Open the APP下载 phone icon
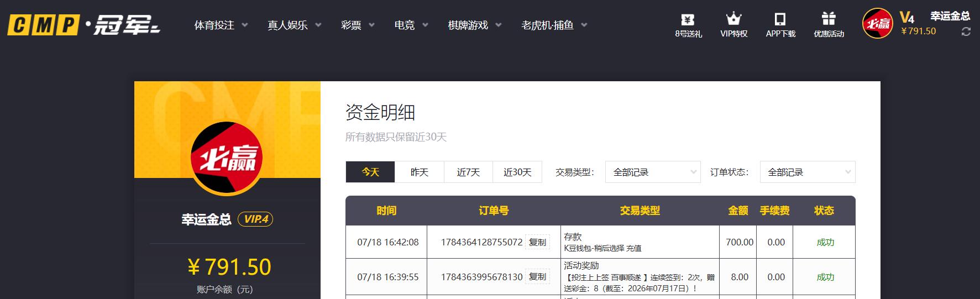This screenshot has height=299, width=980. pyautogui.click(x=780, y=19)
